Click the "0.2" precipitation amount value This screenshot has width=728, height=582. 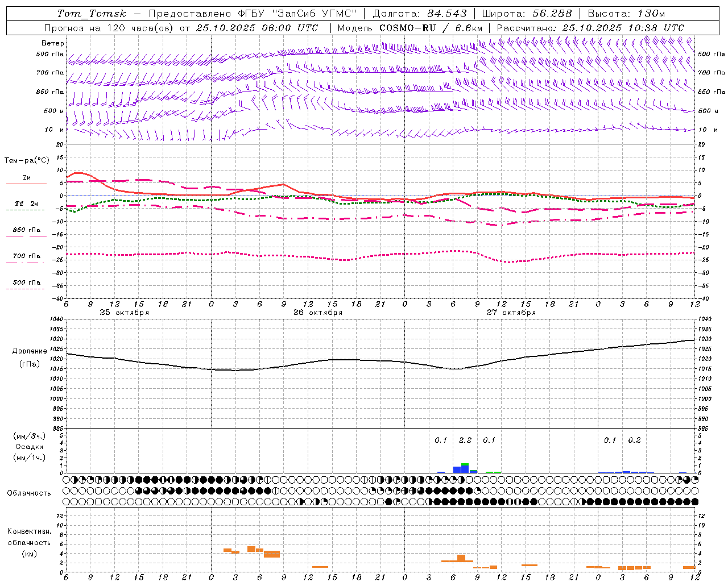pos(634,440)
